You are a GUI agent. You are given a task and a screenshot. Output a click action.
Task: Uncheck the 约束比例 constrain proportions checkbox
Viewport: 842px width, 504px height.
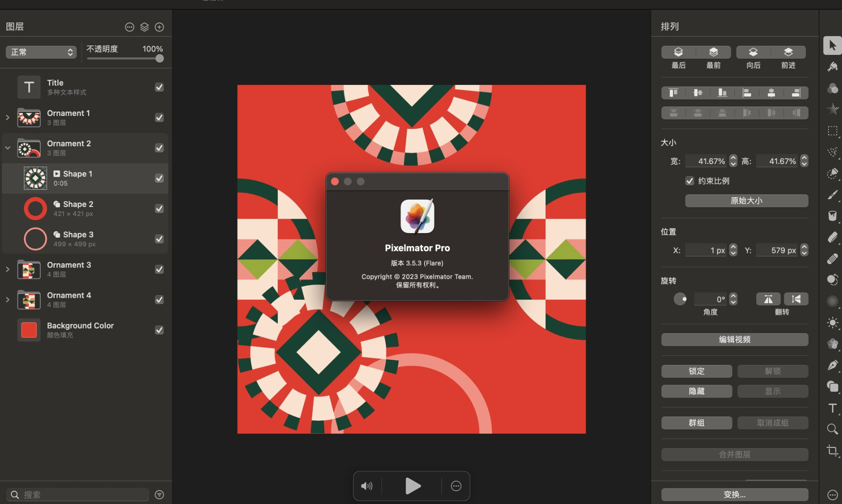pos(689,181)
